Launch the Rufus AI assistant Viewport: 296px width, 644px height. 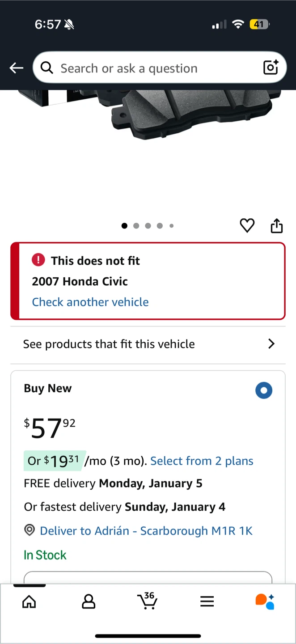(265, 602)
